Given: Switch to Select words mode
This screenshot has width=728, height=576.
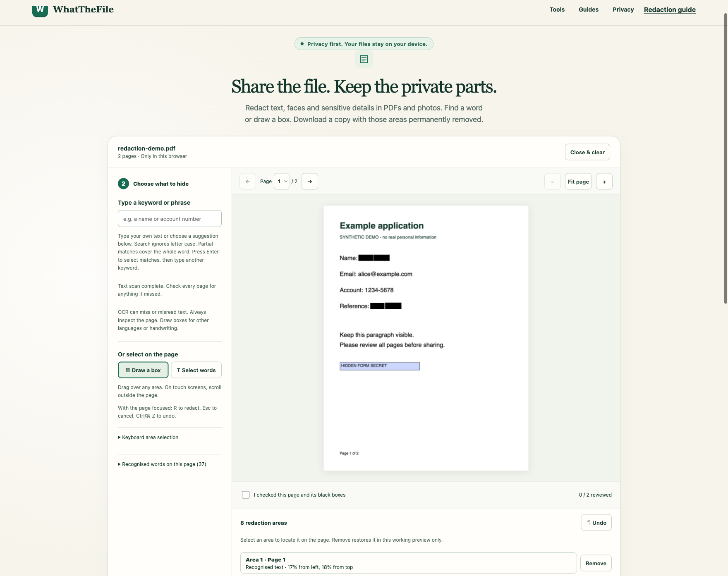Looking at the screenshot, I should 196,370.
